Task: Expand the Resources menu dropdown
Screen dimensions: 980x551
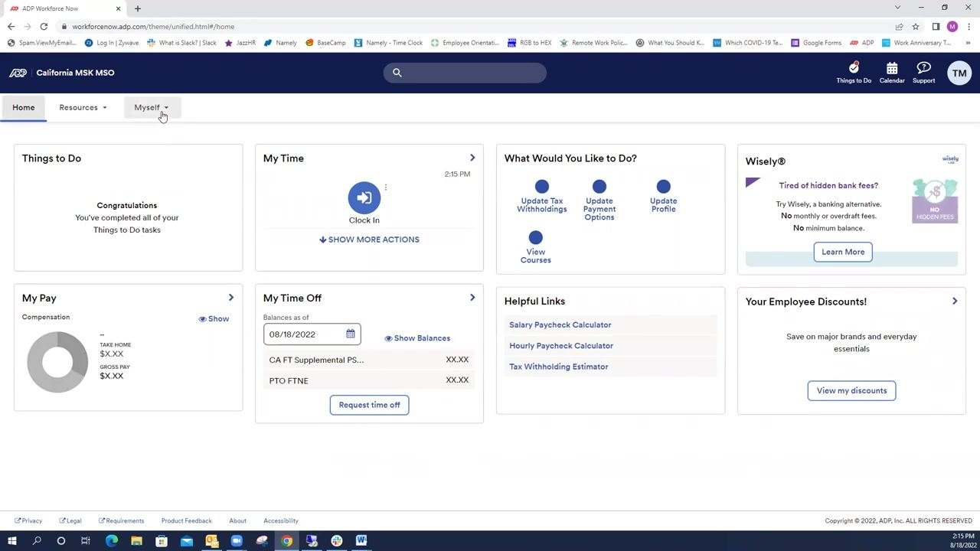Action: click(x=83, y=108)
